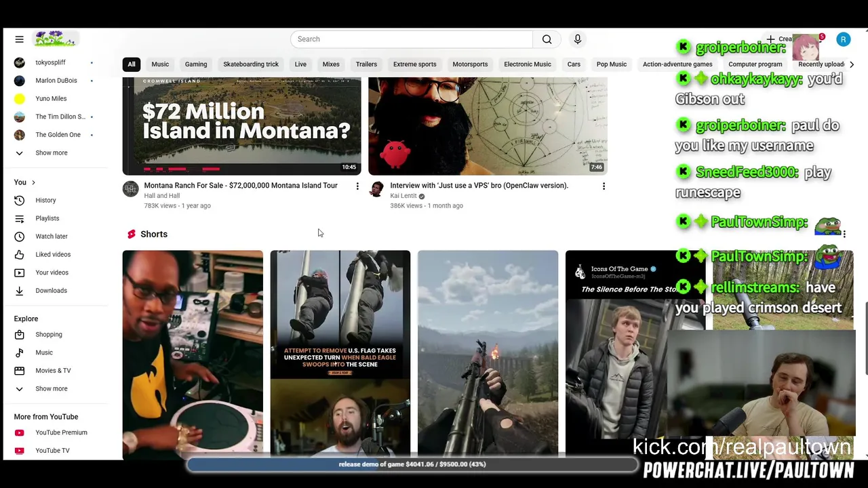Click Hall and Hall channel avatar
This screenshot has width=868, height=488.
(x=130, y=189)
